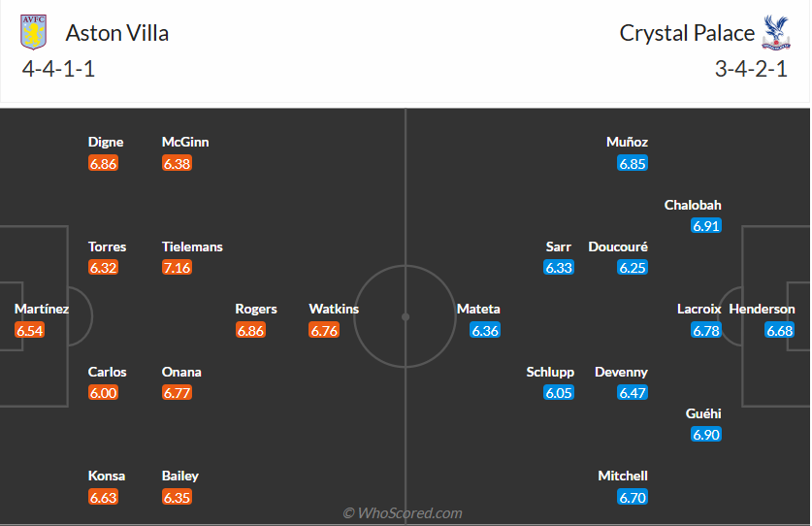
Task: Select player Bailey's name
Action: [180, 476]
